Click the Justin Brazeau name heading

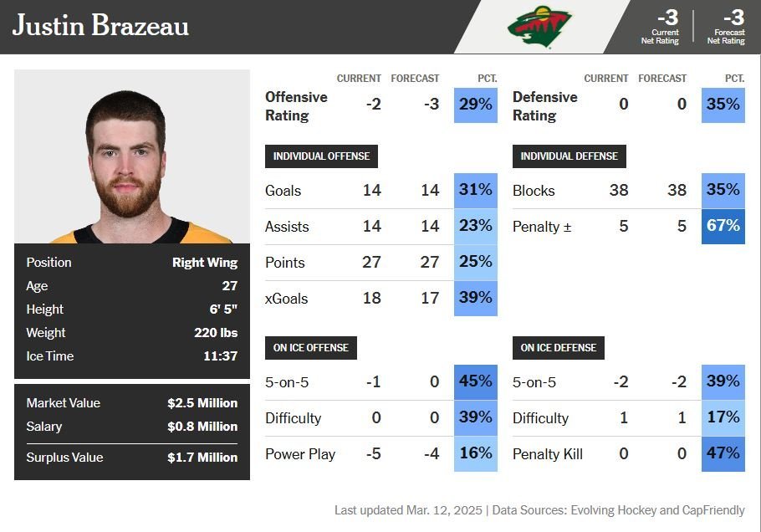tap(100, 26)
